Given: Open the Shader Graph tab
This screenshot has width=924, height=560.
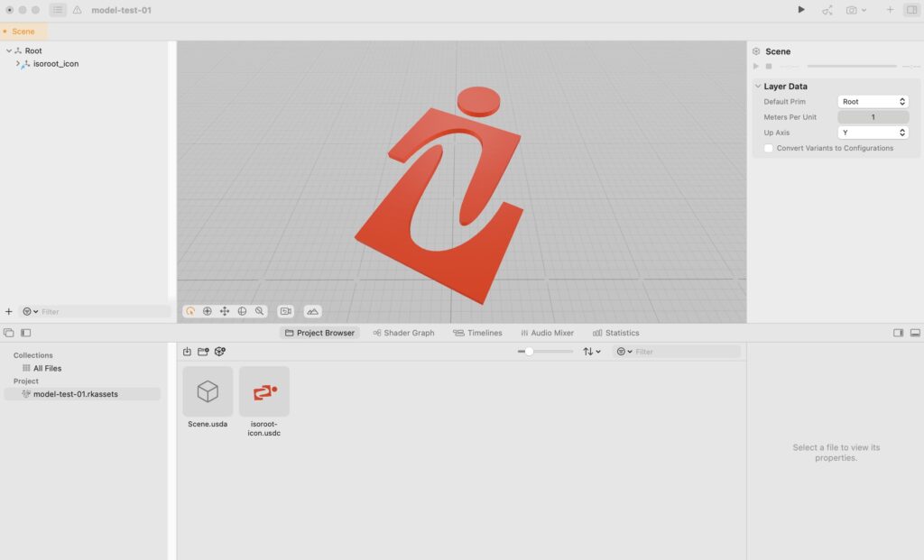Looking at the screenshot, I should click(403, 333).
